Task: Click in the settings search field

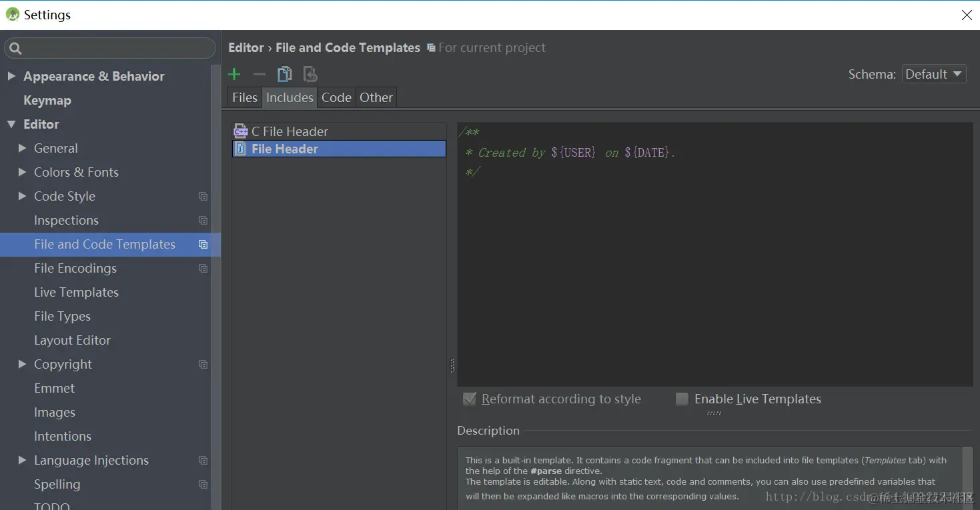Action: tap(110, 48)
